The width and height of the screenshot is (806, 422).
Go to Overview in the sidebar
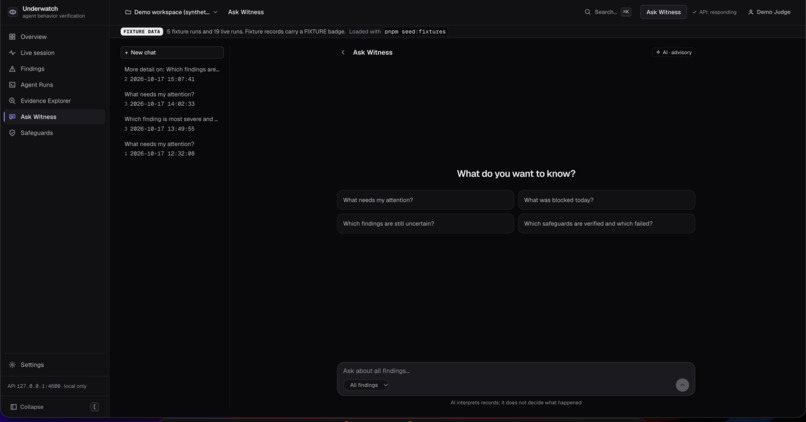(x=55, y=37)
